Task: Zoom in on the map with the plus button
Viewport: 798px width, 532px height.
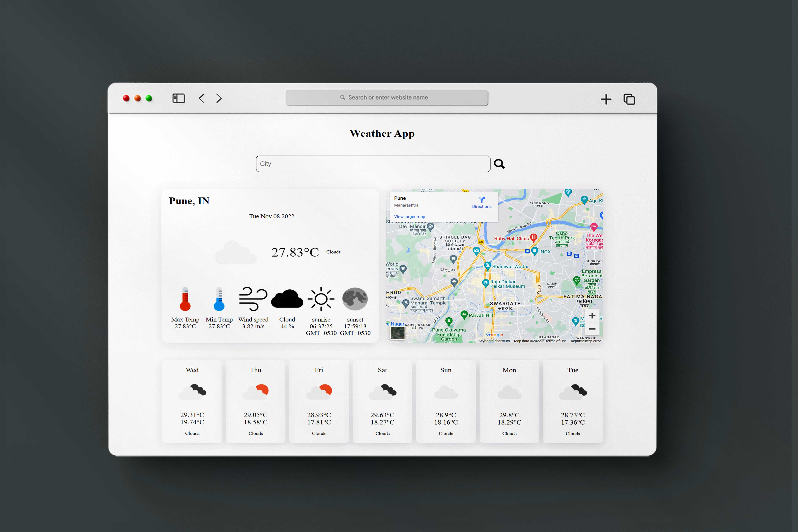Action: point(592,315)
